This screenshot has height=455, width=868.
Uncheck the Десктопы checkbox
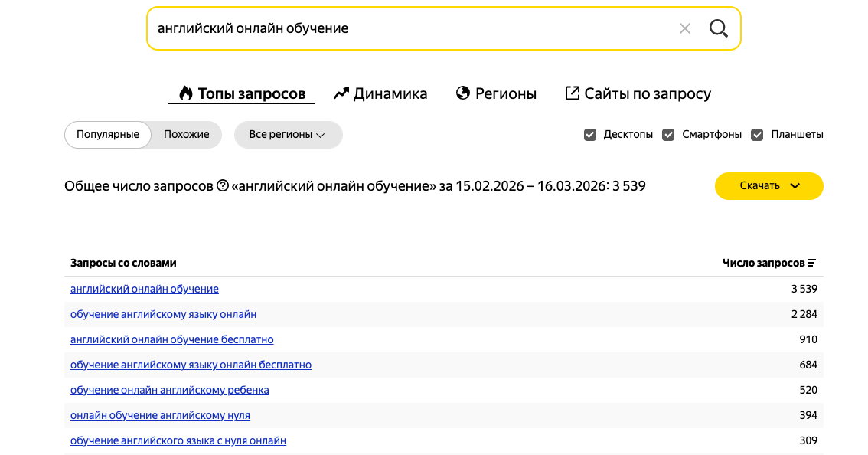tap(590, 135)
